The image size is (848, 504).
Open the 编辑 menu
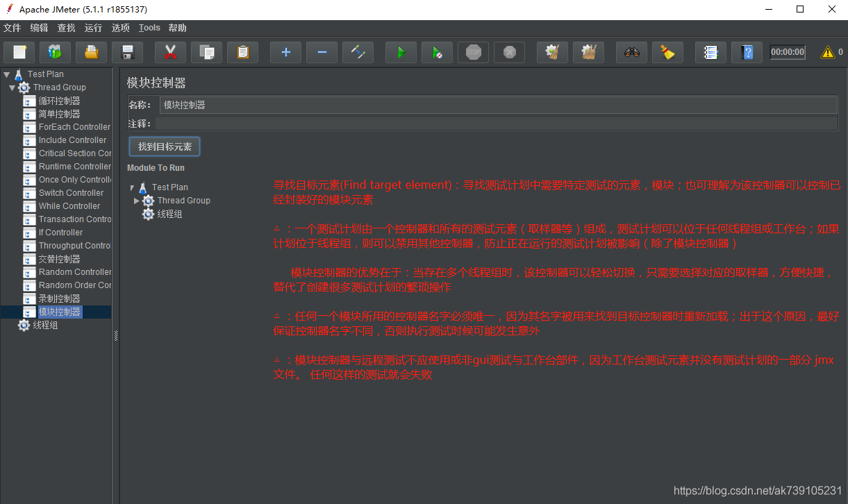click(40, 28)
